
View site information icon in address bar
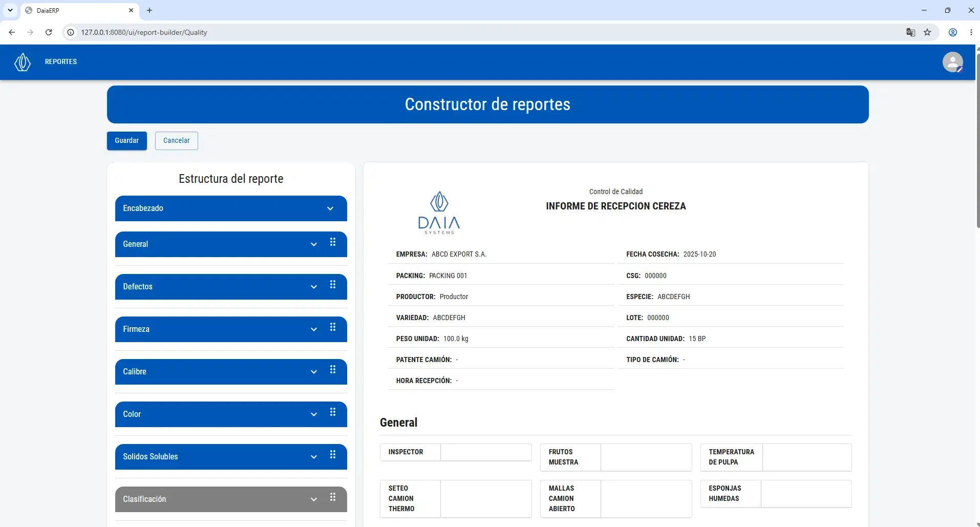point(71,32)
